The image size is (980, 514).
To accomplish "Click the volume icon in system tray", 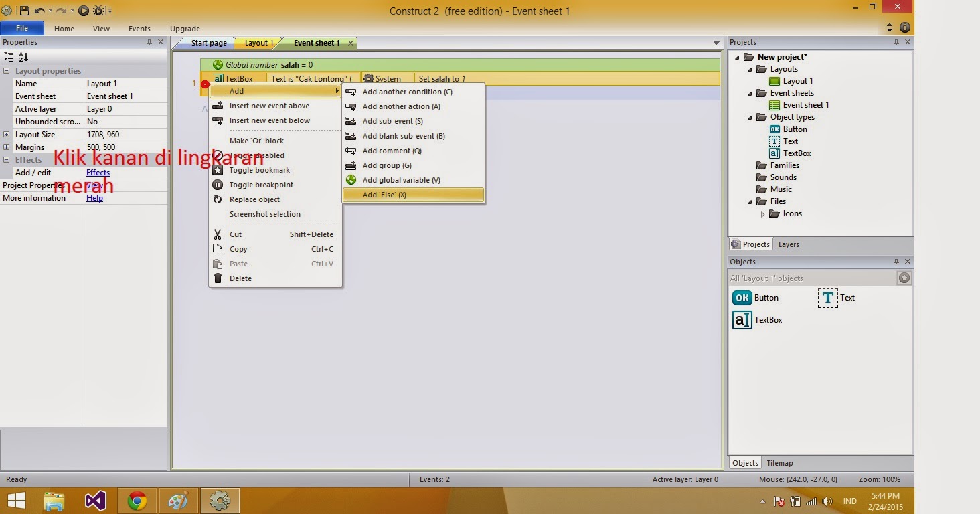I will (827, 501).
